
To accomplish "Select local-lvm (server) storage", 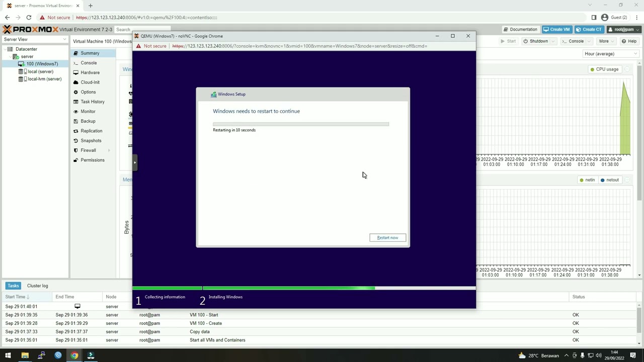I will (x=44, y=79).
